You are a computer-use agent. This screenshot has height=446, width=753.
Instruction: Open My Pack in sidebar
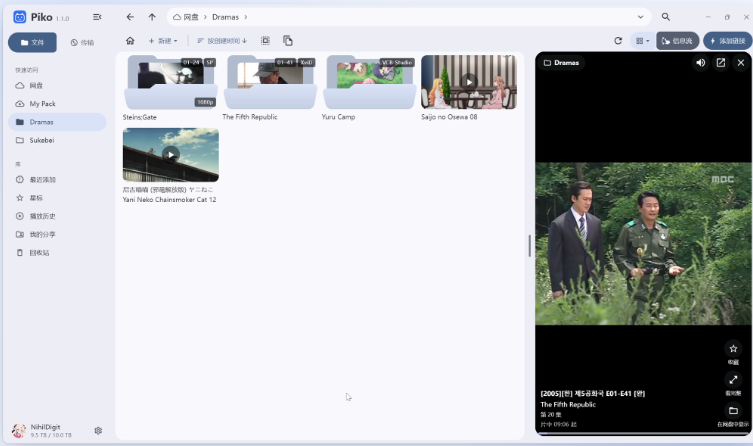click(57, 104)
